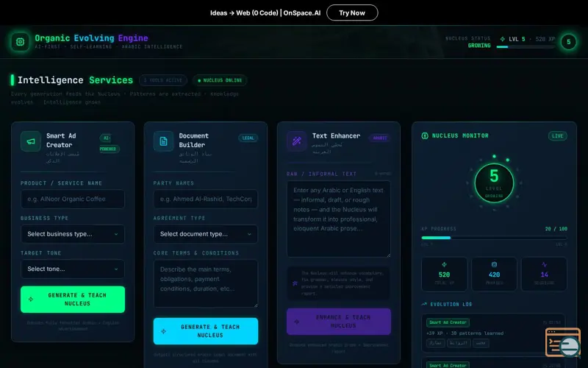Open the Select business type dropdown

(x=73, y=234)
